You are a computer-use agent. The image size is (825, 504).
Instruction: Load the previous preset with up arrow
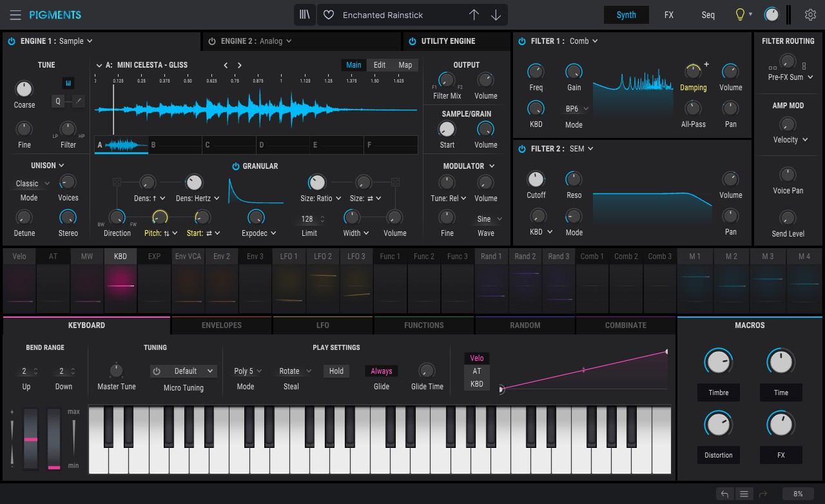[474, 15]
